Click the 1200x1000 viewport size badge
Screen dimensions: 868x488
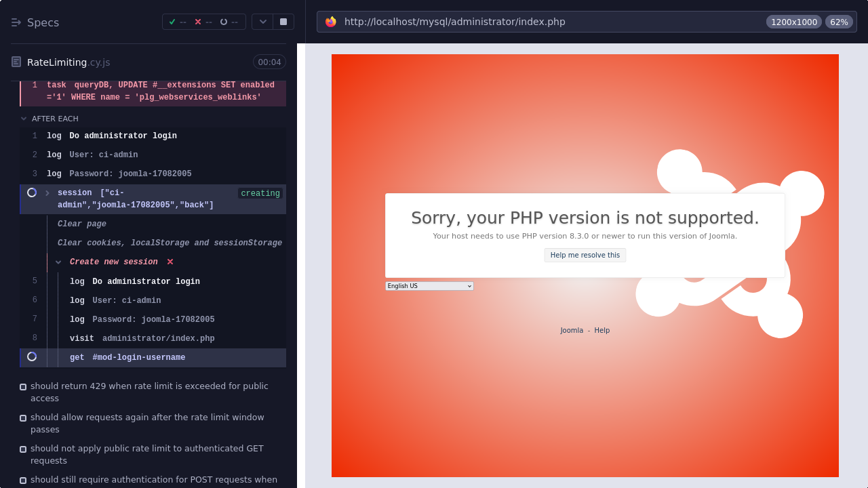(x=793, y=22)
